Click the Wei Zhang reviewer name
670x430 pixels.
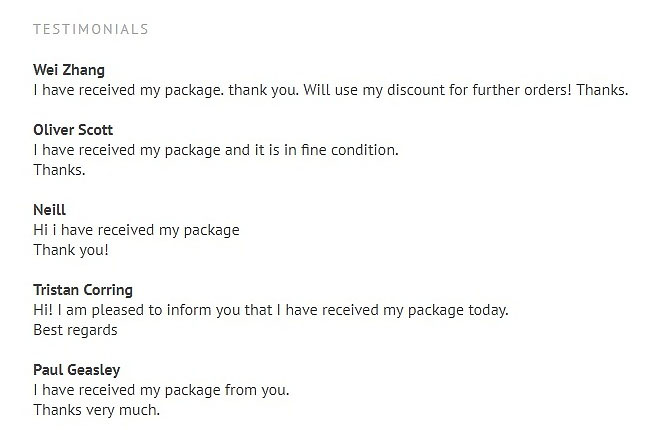(69, 70)
